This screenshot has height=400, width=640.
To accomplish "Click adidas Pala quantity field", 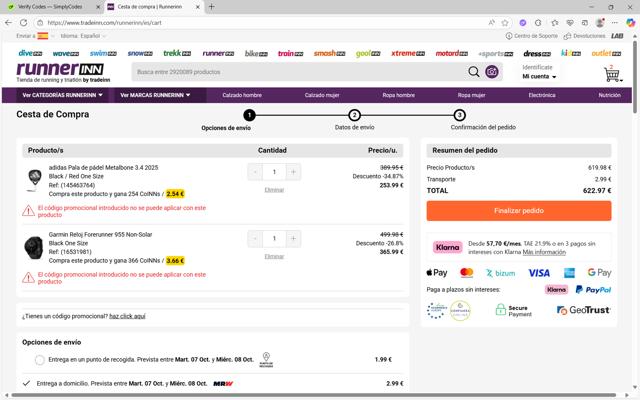I will (x=274, y=172).
